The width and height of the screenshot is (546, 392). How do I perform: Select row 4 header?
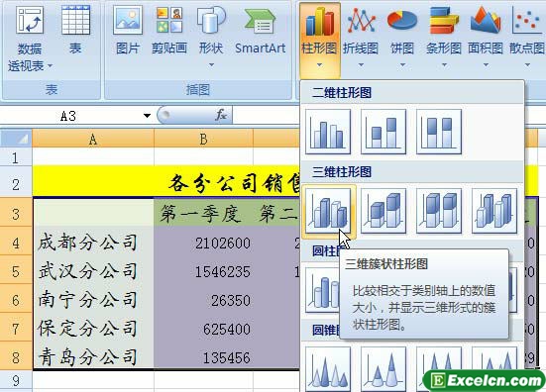coord(16,242)
